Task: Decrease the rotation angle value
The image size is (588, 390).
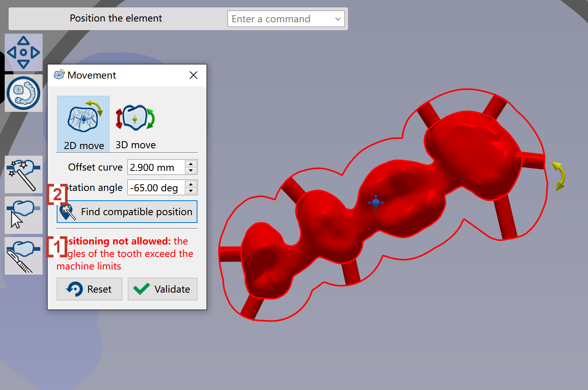Action: click(x=191, y=191)
